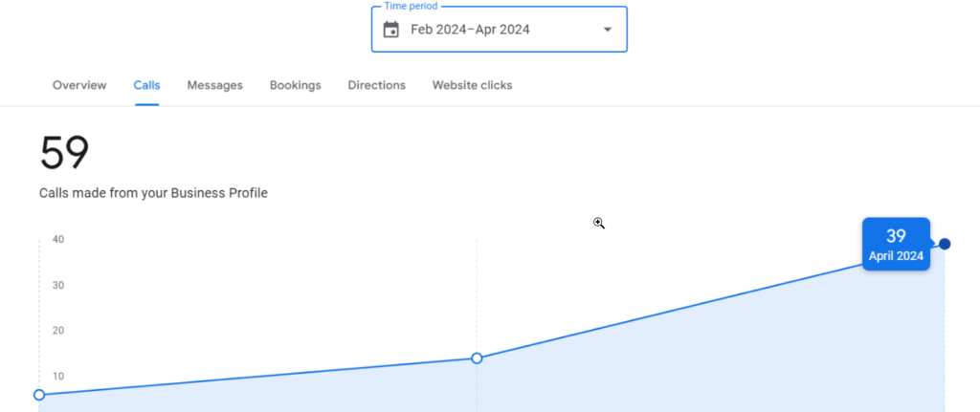980x412 pixels.
Task: Open the Feb 2024–Apr 2024 date range selector
Action: click(470, 30)
